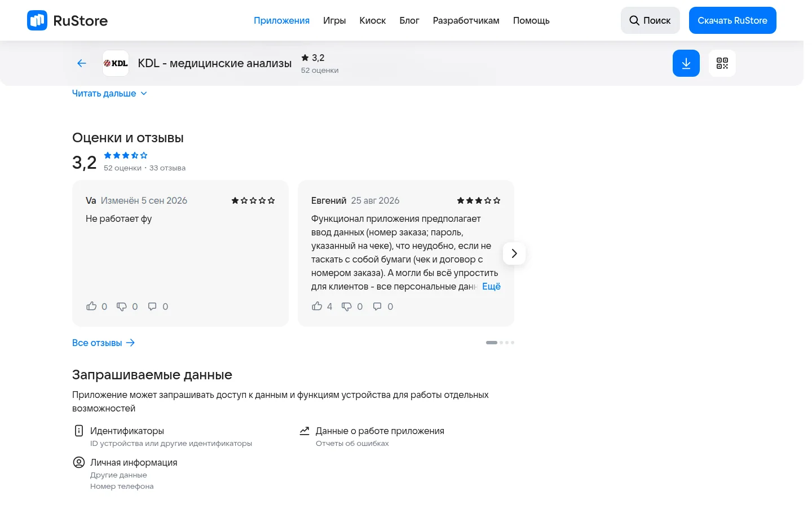Expand Евгений's review with Ещё
The height and width of the screenshot is (508, 812).
click(x=491, y=286)
